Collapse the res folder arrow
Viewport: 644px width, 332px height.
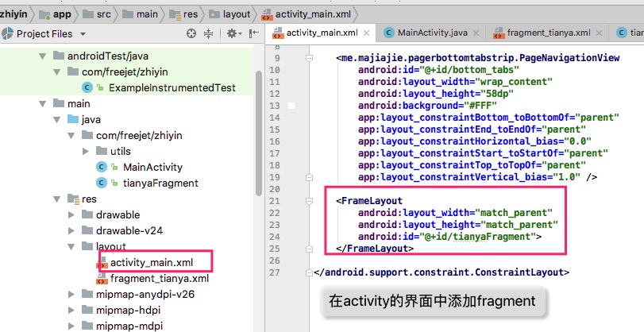click(56, 199)
